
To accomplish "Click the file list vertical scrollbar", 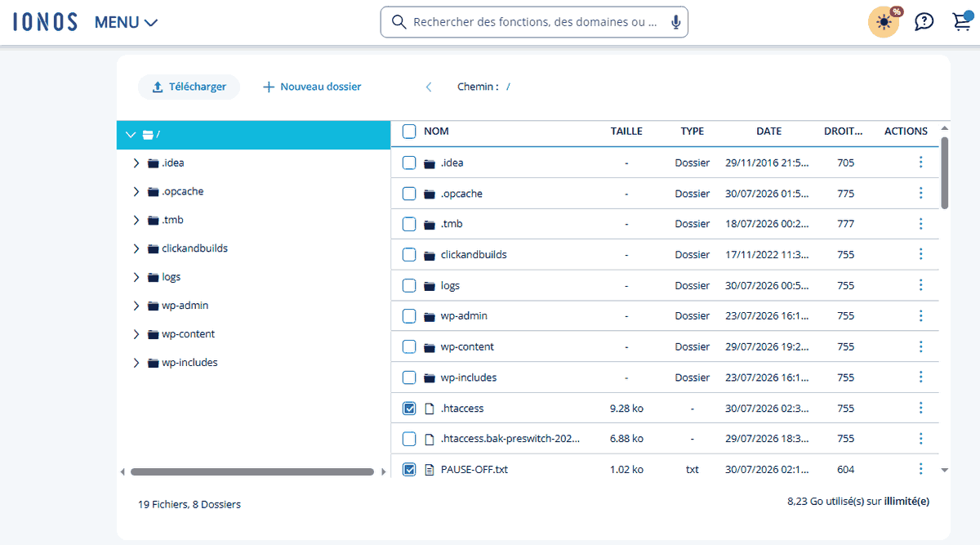I will pyautogui.click(x=945, y=173).
